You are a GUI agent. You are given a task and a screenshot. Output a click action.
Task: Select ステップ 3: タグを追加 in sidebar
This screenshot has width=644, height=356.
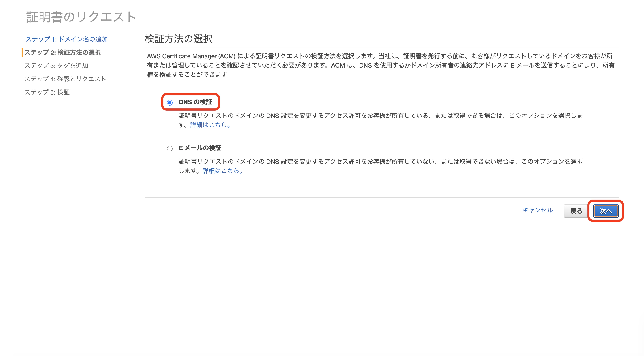[56, 66]
